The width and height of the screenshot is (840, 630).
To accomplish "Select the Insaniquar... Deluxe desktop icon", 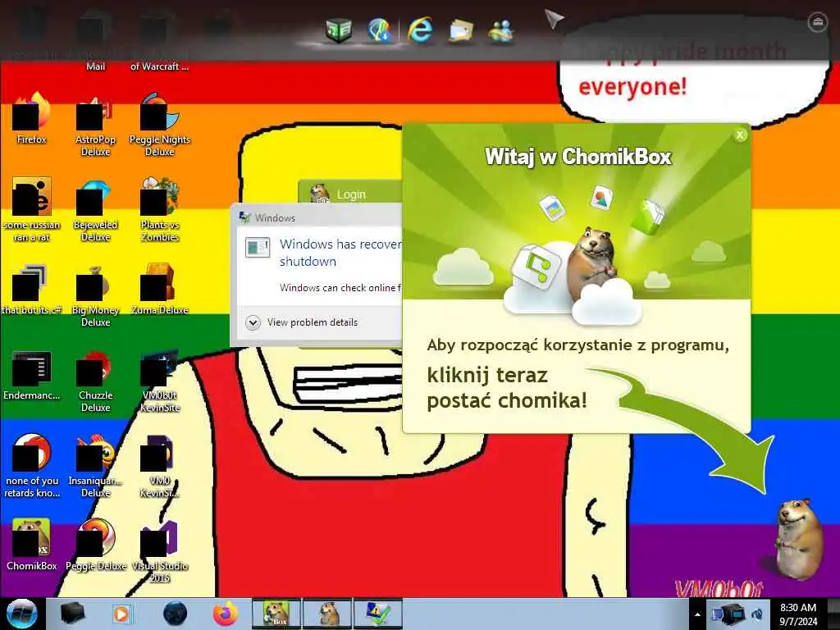I will click(95, 466).
